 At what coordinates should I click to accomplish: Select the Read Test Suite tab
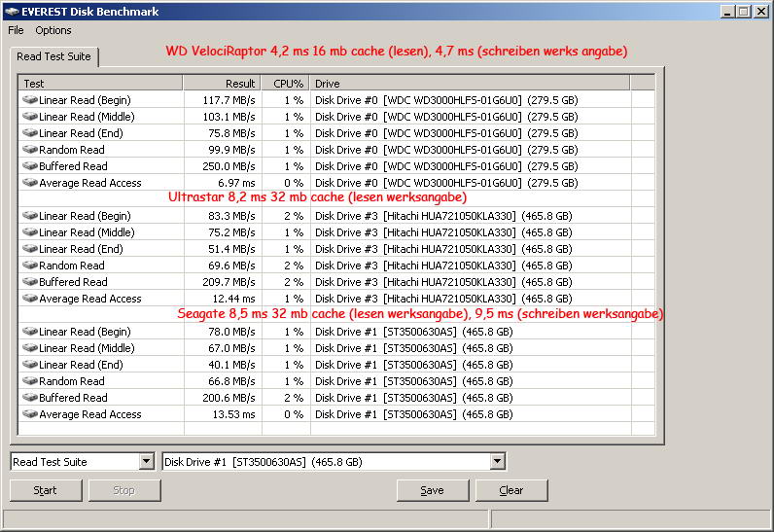pos(53,56)
